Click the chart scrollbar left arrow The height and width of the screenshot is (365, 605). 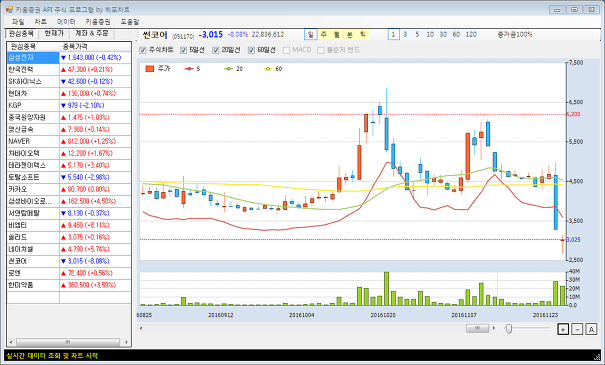click(x=141, y=328)
